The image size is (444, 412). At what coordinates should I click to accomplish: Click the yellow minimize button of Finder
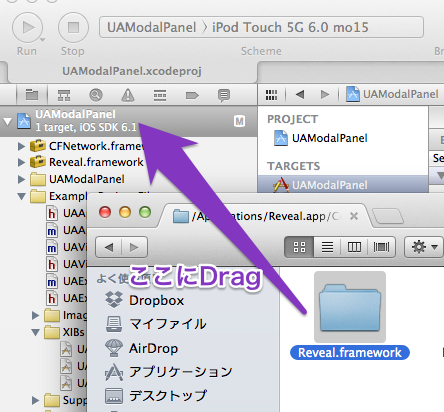click(x=125, y=212)
